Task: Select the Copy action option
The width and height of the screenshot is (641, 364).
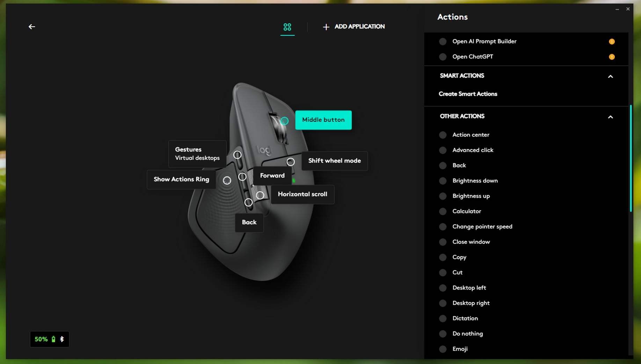Action: pyautogui.click(x=459, y=257)
